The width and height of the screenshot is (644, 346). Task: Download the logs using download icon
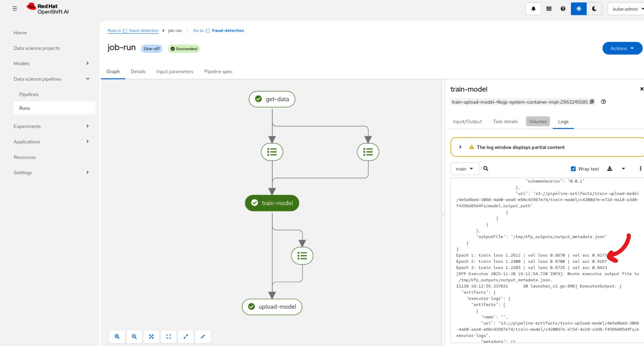tap(609, 169)
